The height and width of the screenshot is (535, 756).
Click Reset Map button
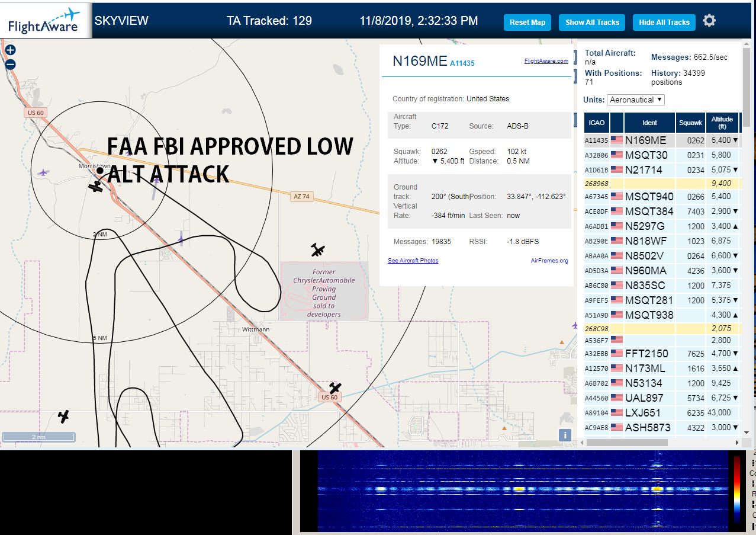tap(527, 23)
